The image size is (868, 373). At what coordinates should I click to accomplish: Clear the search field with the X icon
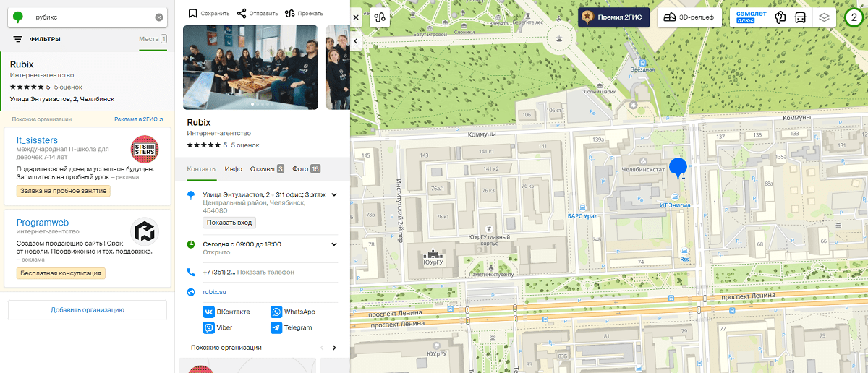pyautogui.click(x=159, y=17)
